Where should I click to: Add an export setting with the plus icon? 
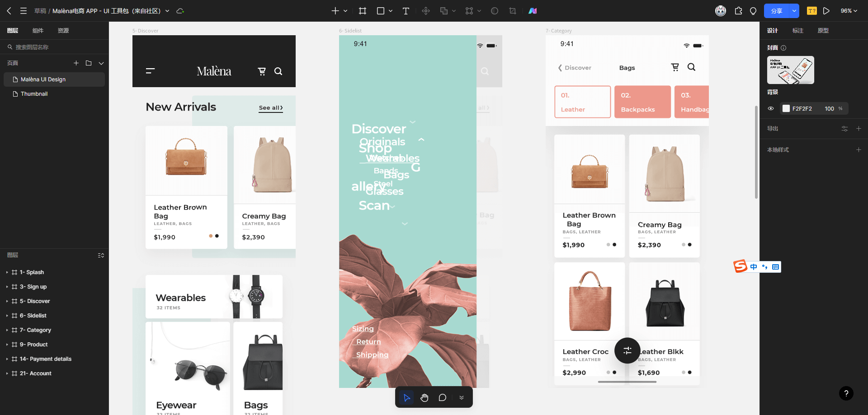859,129
